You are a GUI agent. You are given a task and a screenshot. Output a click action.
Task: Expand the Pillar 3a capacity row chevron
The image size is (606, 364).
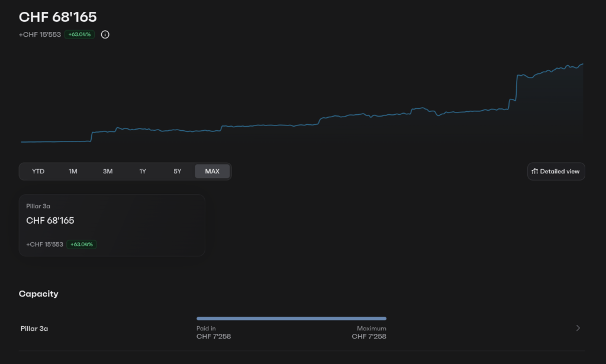coord(578,328)
